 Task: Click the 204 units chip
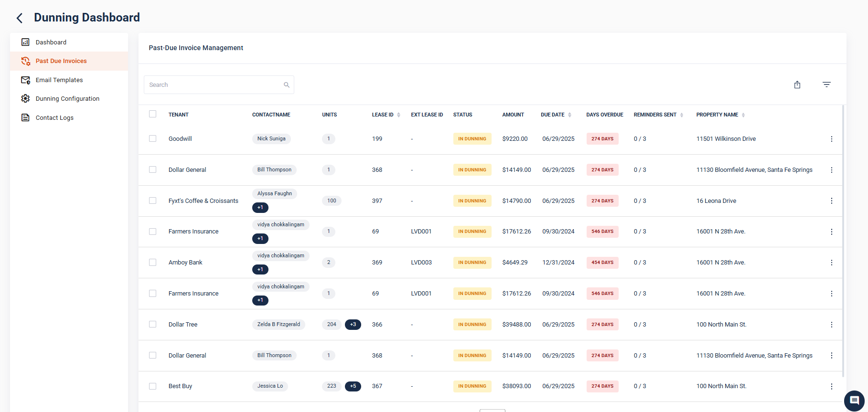[332, 325]
